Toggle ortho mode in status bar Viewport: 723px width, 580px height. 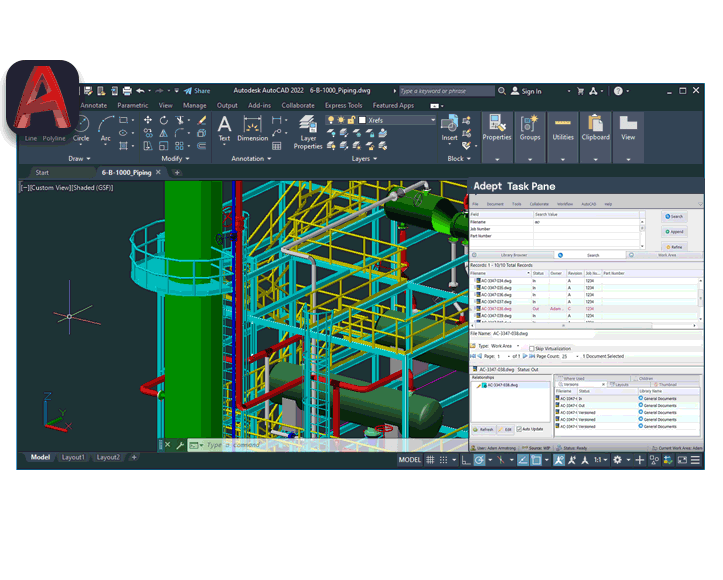pos(466,460)
